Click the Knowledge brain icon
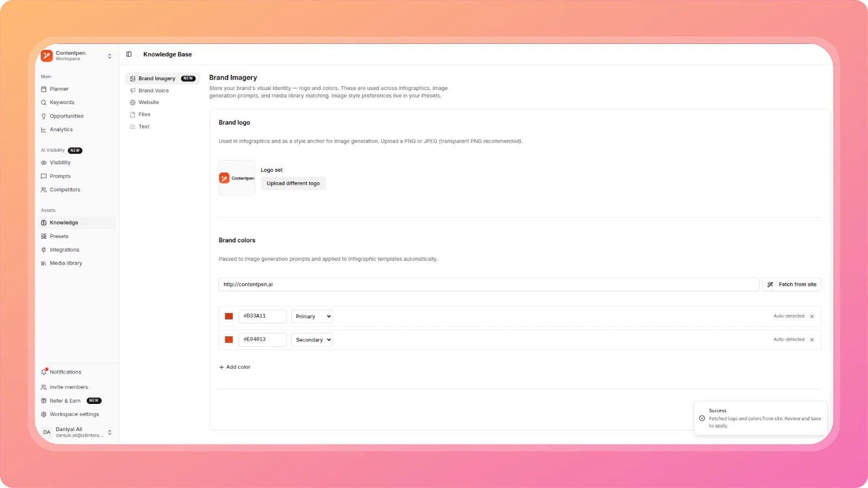Image resolution: width=868 pixels, height=488 pixels. 44,223
